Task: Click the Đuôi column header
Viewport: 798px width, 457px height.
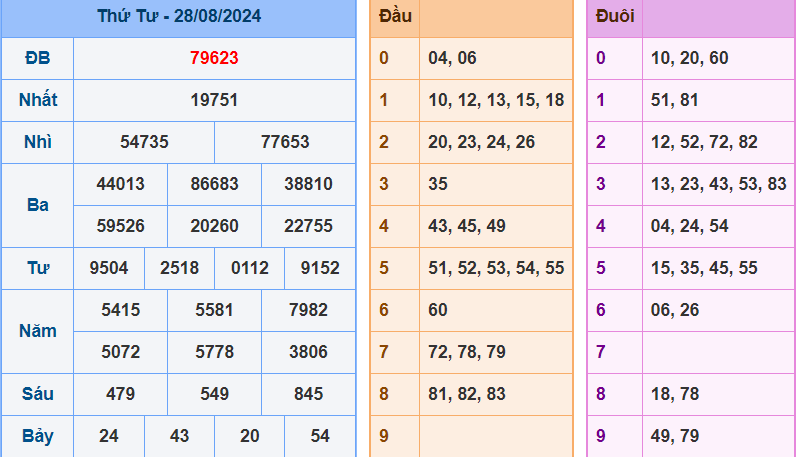Action: click(615, 16)
